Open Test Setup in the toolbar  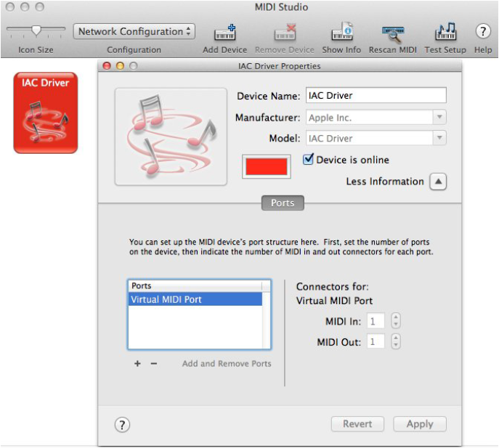point(445,31)
